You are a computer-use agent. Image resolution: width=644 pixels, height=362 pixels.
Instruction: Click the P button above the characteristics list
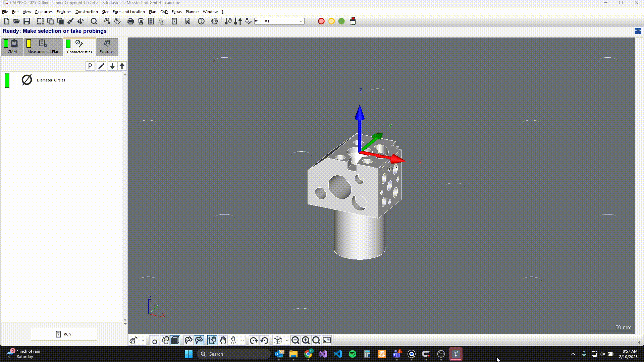click(x=90, y=66)
